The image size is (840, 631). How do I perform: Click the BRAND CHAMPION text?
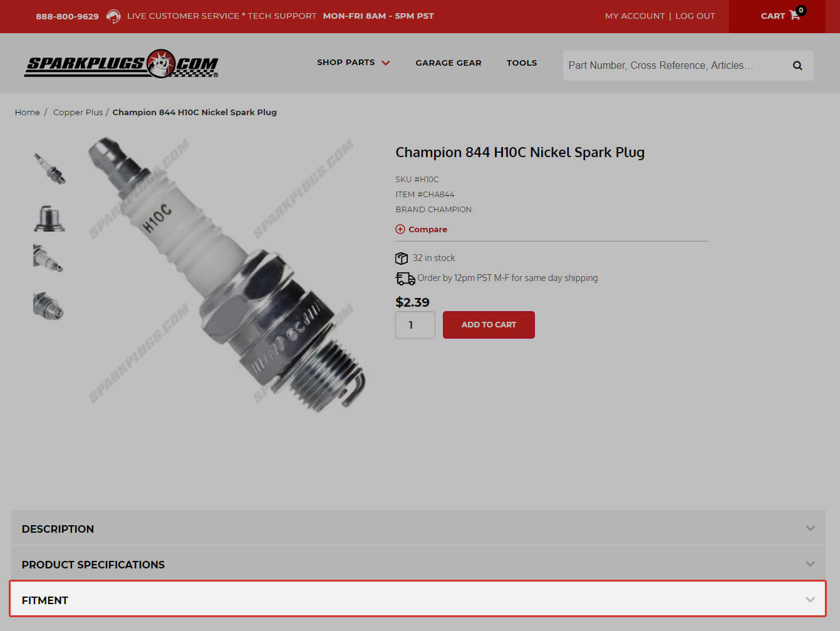click(433, 209)
